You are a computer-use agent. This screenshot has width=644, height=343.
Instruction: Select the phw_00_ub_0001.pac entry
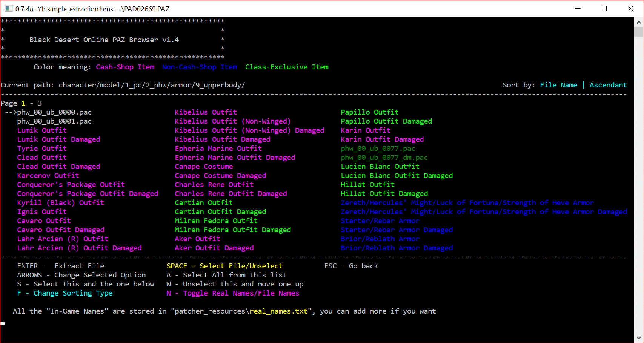[x=54, y=121]
